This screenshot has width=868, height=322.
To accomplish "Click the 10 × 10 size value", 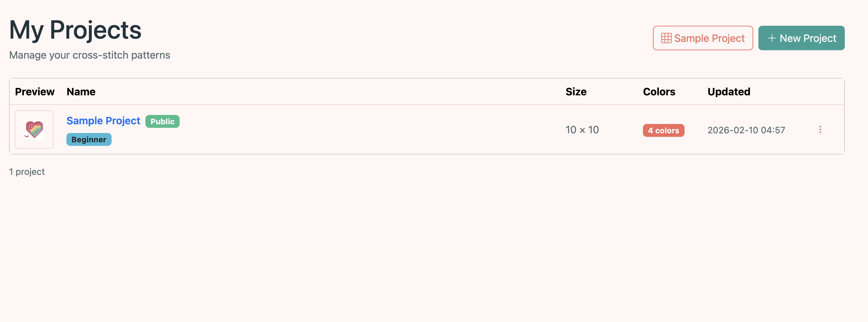I will (x=582, y=129).
